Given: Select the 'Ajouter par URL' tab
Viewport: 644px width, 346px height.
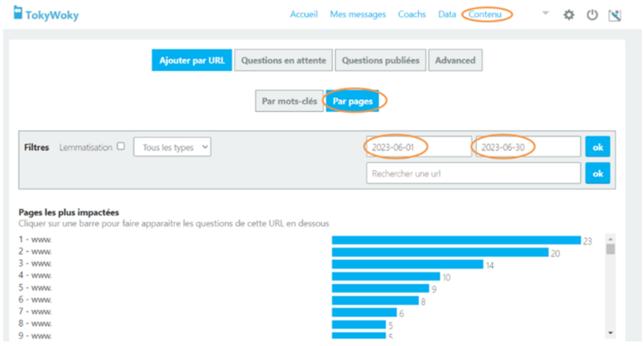Looking at the screenshot, I should pos(191,61).
